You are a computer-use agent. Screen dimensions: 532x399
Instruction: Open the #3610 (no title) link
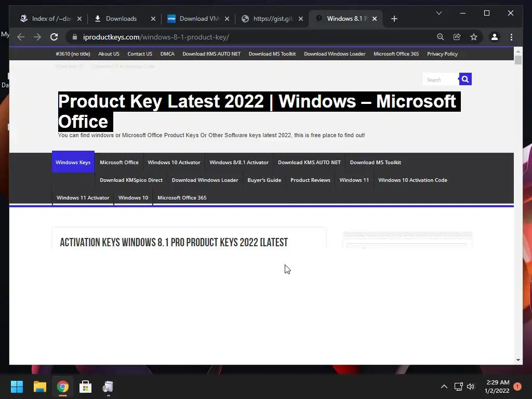point(73,54)
